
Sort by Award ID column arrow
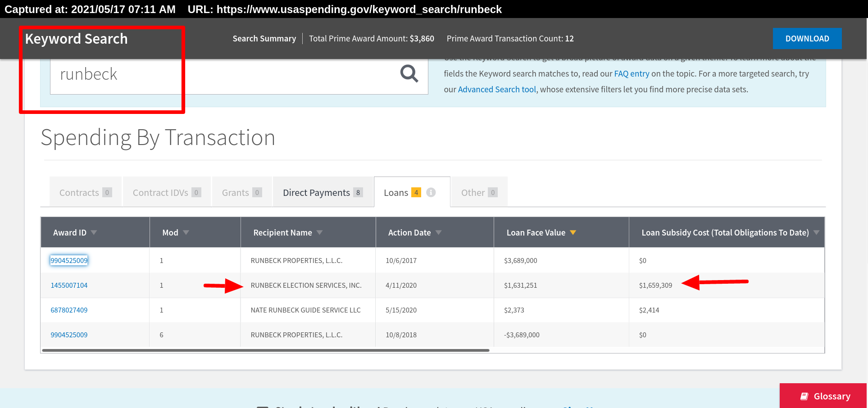pyautogui.click(x=94, y=232)
